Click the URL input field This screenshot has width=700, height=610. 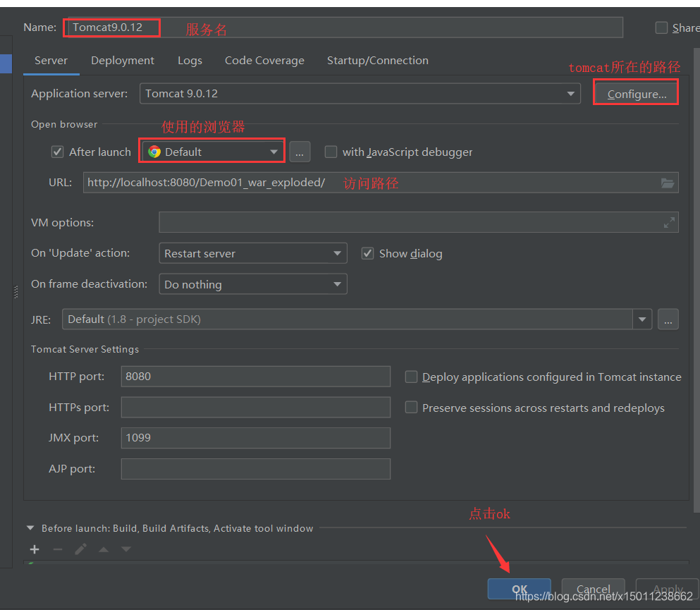tap(381, 183)
